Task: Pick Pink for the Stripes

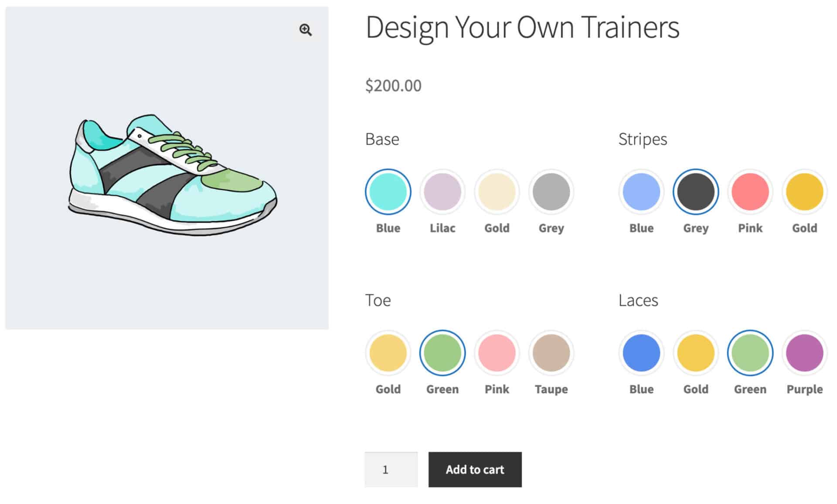Action: point(750,192)
